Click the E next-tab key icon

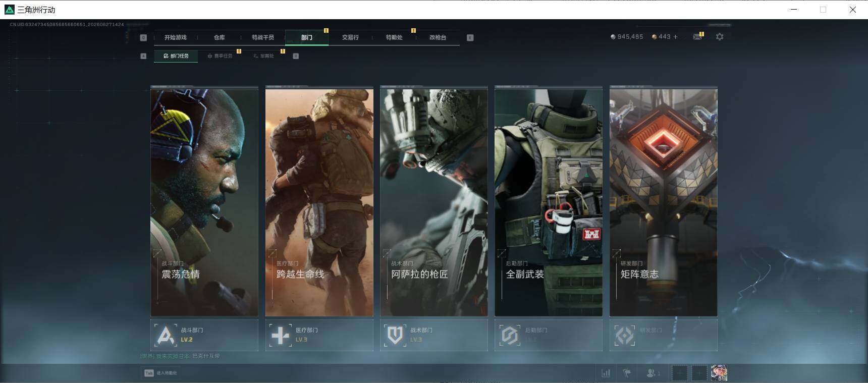(x=470, y=37)
